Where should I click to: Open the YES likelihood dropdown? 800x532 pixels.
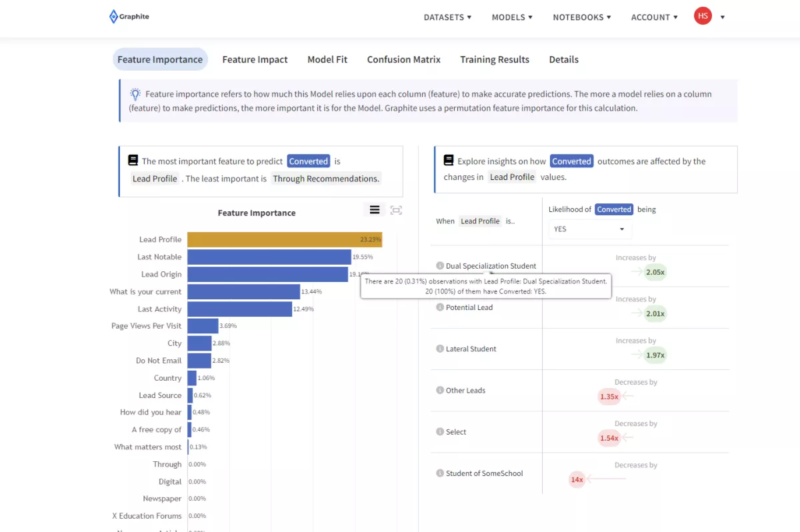coord(589,229)
